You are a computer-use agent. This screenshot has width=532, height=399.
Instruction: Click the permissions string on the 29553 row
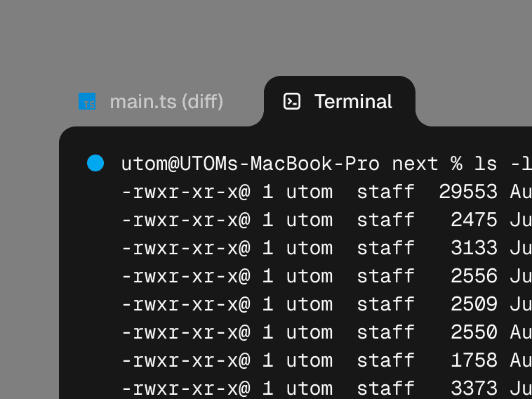pos(185,192)
